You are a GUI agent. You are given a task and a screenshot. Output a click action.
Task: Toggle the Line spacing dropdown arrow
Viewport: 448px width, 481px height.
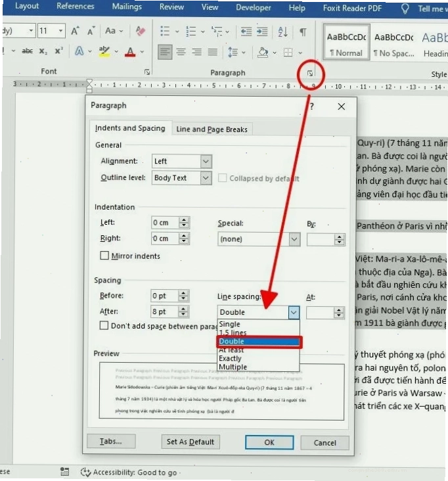point(294,312)
